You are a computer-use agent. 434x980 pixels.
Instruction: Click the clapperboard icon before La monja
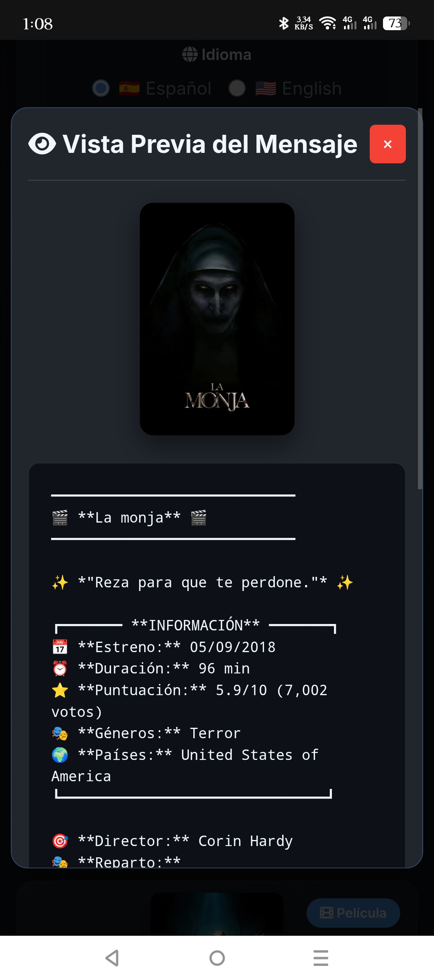[60, 517]
